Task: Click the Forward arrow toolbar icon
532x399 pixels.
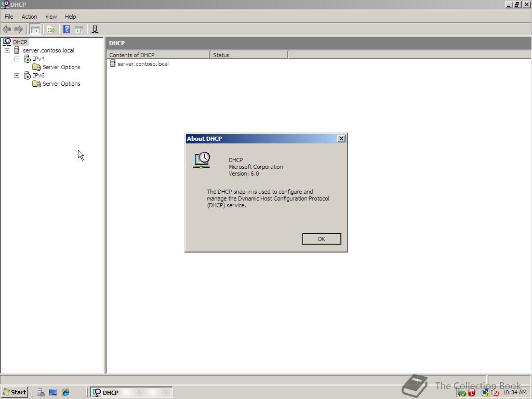Action: [x=19, y=30]
